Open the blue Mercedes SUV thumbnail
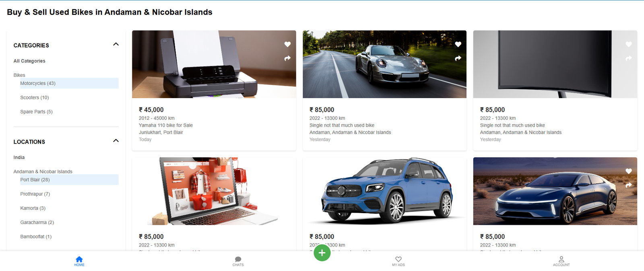 (x=384, y=191)
